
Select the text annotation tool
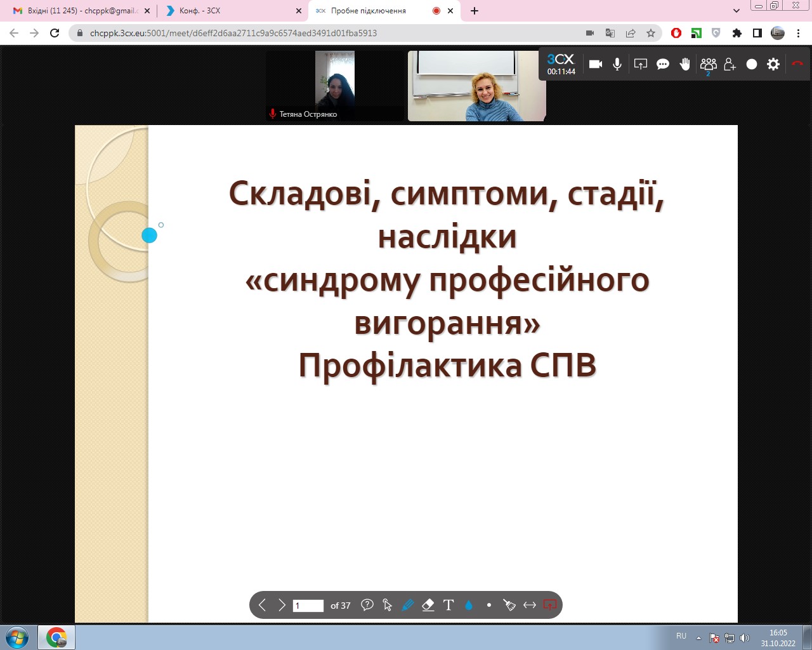(449, 606)
